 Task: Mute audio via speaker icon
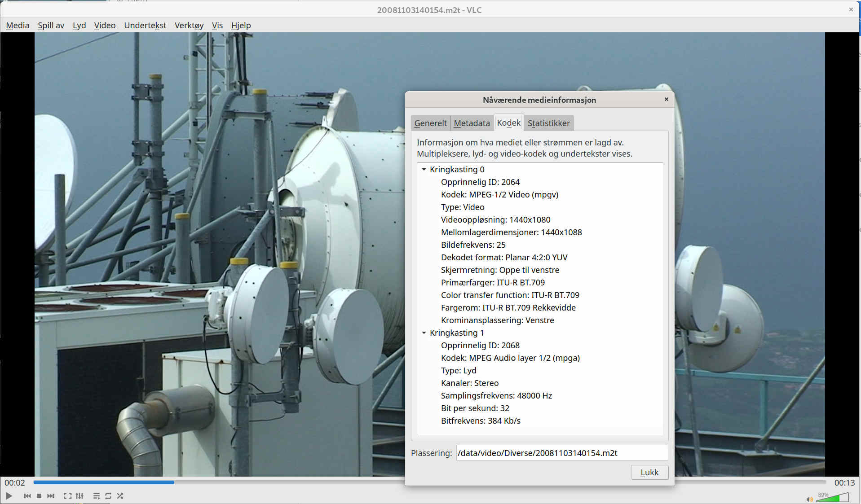point(809,499)
